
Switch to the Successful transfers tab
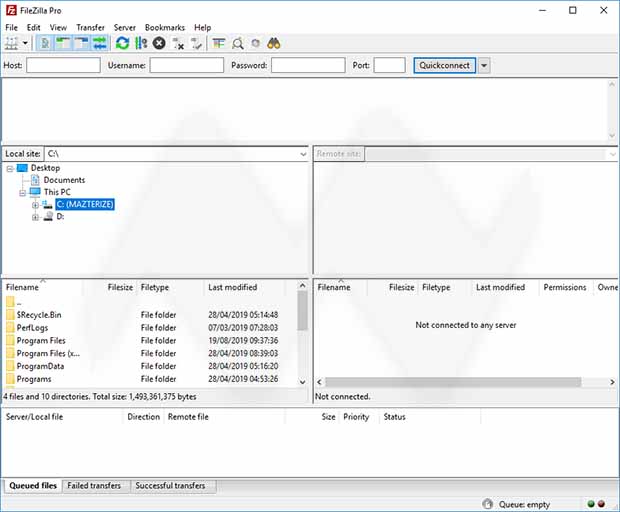tap(170, 486)
